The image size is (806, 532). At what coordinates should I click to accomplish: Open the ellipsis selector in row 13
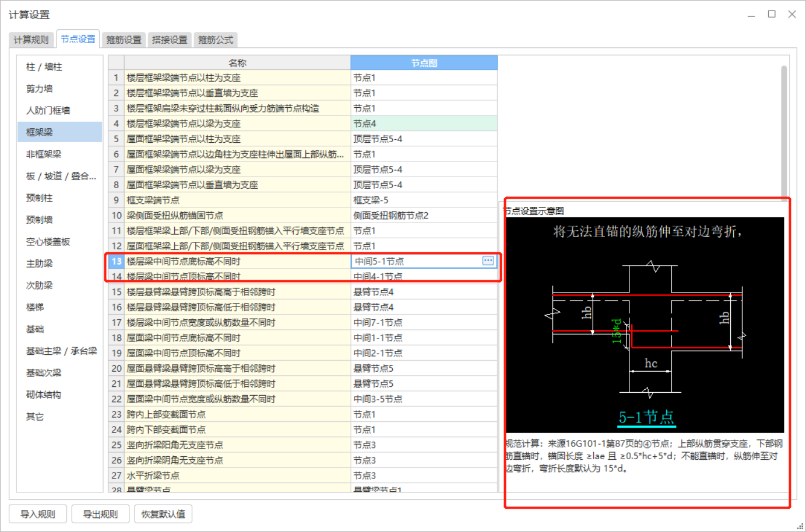tap(488, 261)
